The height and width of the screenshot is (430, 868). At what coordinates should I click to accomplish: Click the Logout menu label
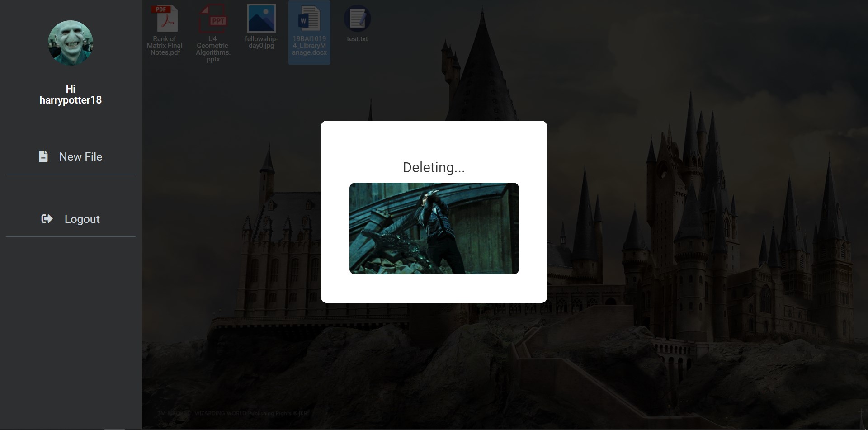[x=82, y=219]
